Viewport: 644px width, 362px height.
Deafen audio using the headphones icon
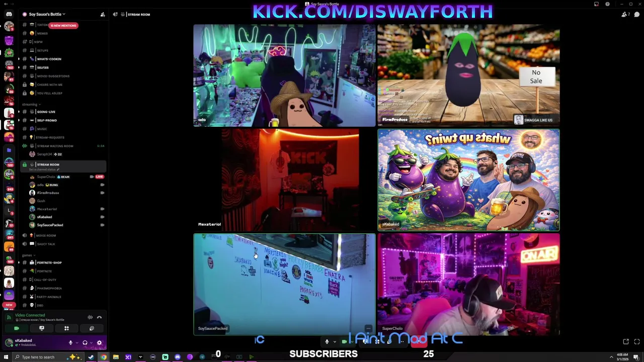[x=85, y=343]
